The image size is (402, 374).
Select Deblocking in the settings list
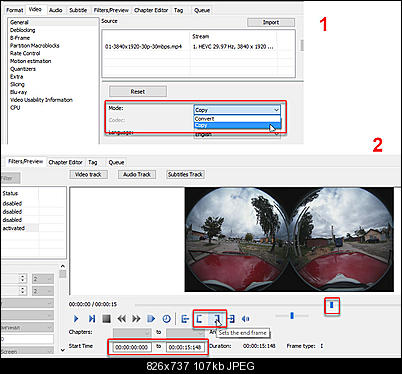tap(22, 30)
